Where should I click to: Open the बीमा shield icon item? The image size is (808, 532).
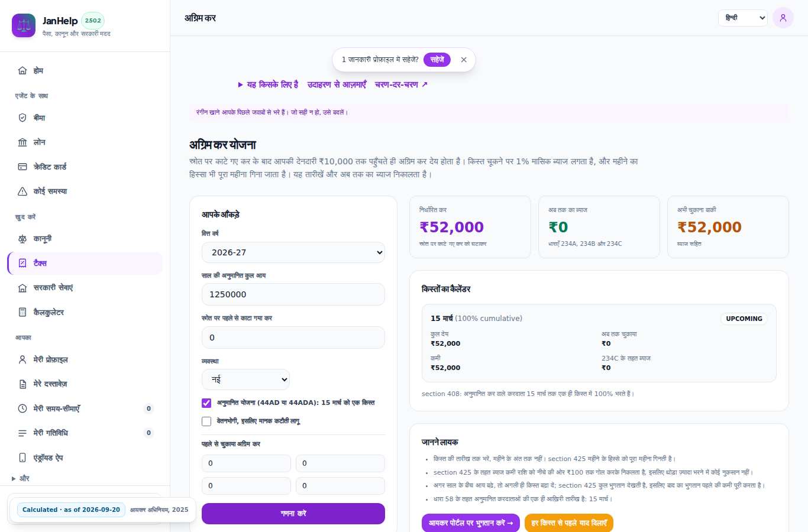(22, 118)
